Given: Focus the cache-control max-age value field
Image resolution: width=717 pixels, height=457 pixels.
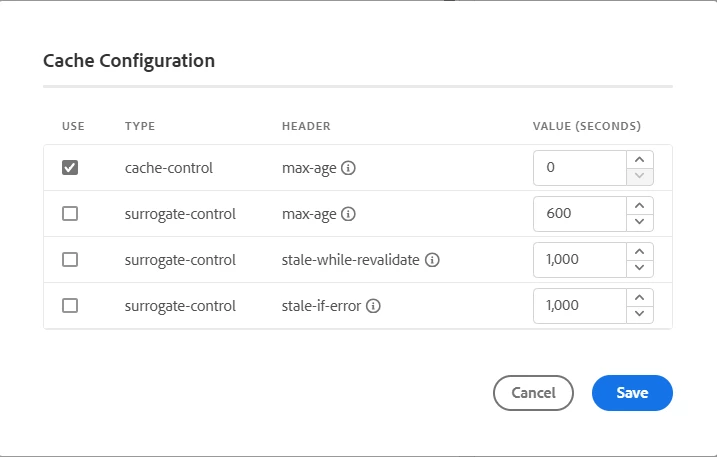Looking at the screenshot, I should click(580, 168).
